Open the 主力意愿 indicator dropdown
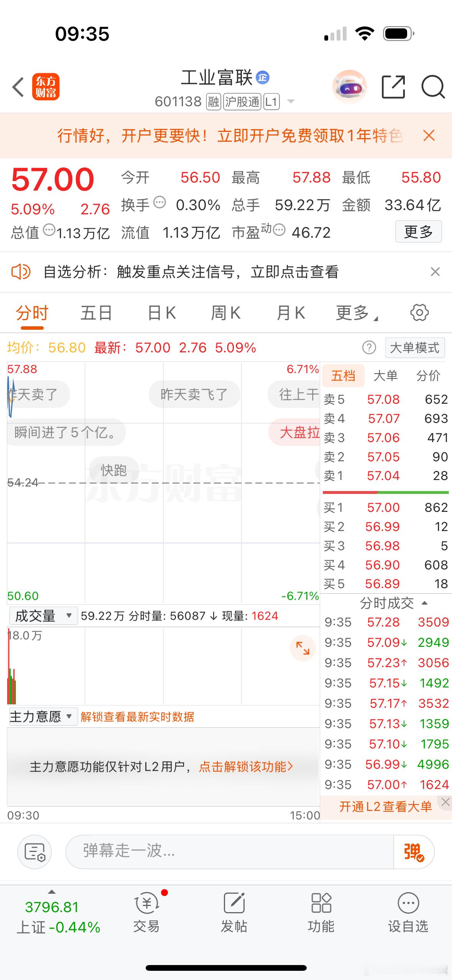452x980 pixels. (x=43, y=716)
